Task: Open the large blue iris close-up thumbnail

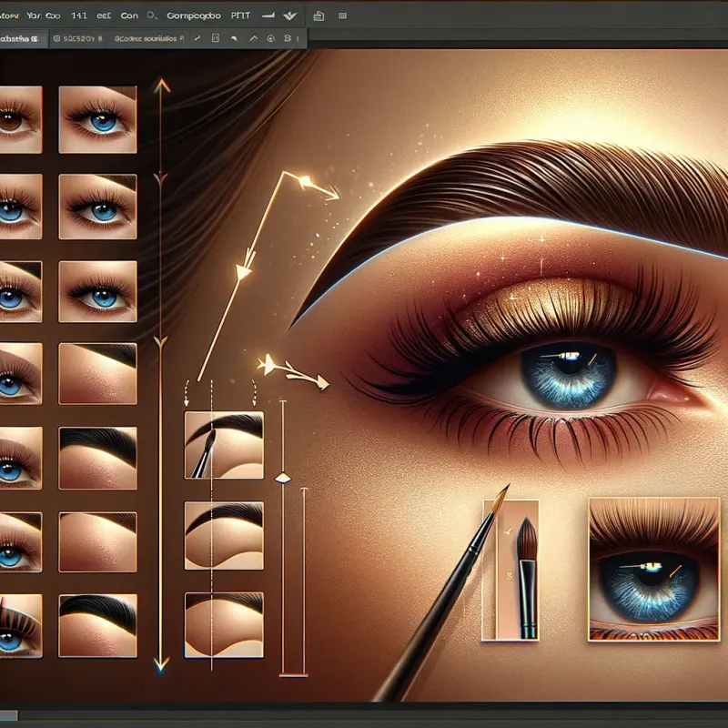Action: (654, 570)
